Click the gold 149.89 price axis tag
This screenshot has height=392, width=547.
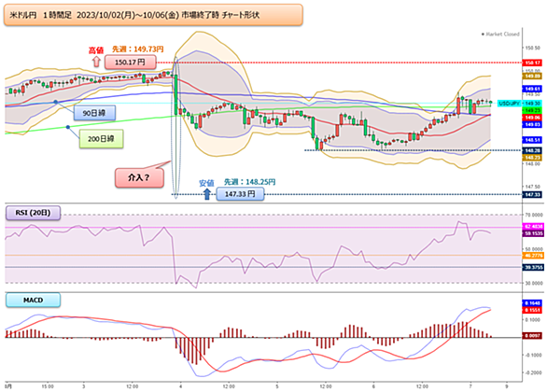click(x=532, y=76)
